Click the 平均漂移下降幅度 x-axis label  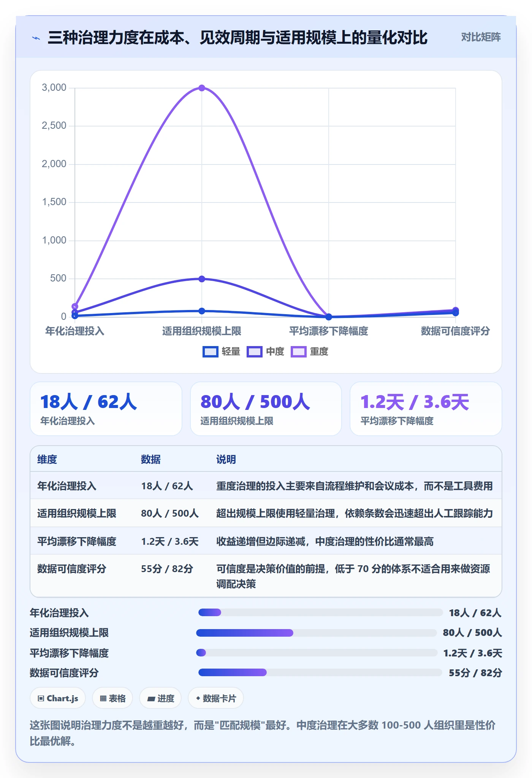coord(329,331)
